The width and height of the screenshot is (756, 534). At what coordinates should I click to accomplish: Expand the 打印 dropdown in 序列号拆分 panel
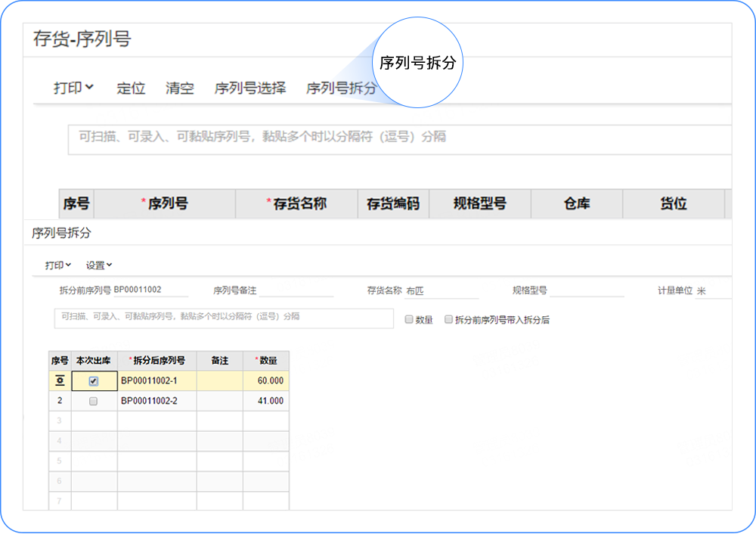click(x=57, y=265)
